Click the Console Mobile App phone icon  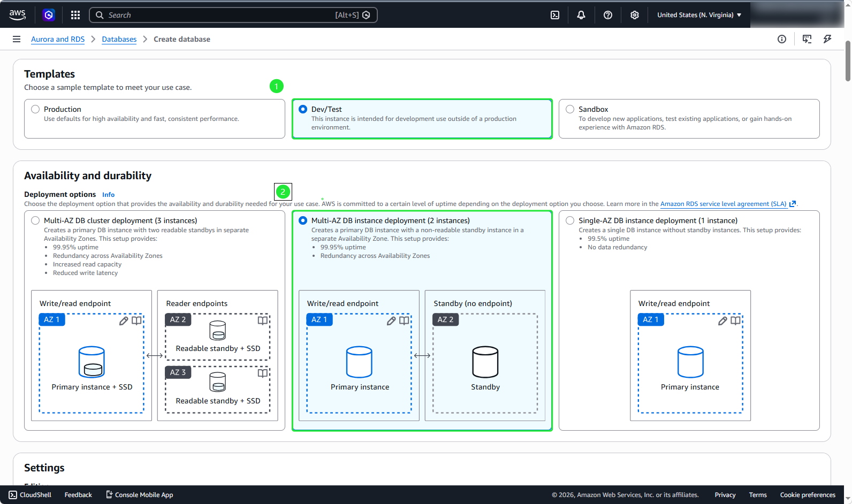pyautogui.click(x=109, y=495)
